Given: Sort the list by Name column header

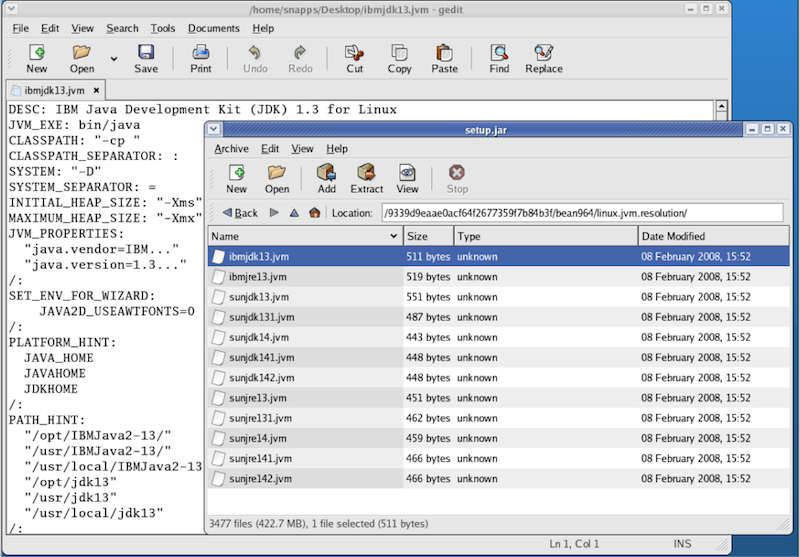Looking at the screenshot, I should click(305, 236).
